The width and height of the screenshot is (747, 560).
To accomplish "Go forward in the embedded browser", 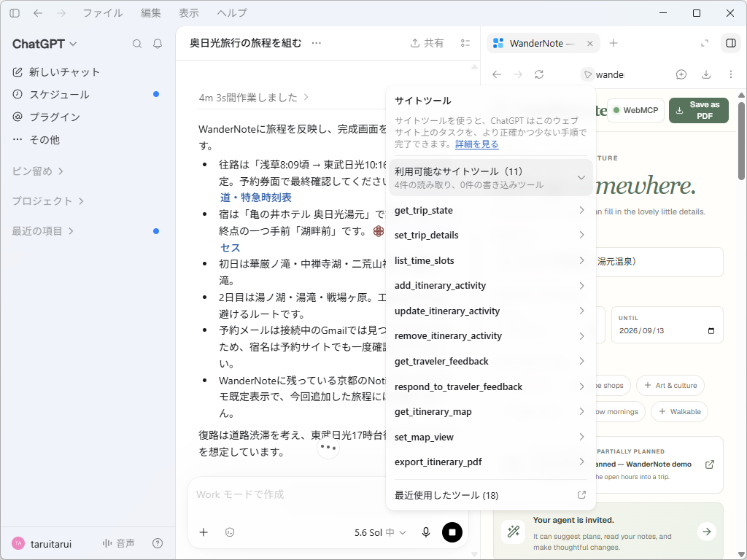I will coord(518,74).
